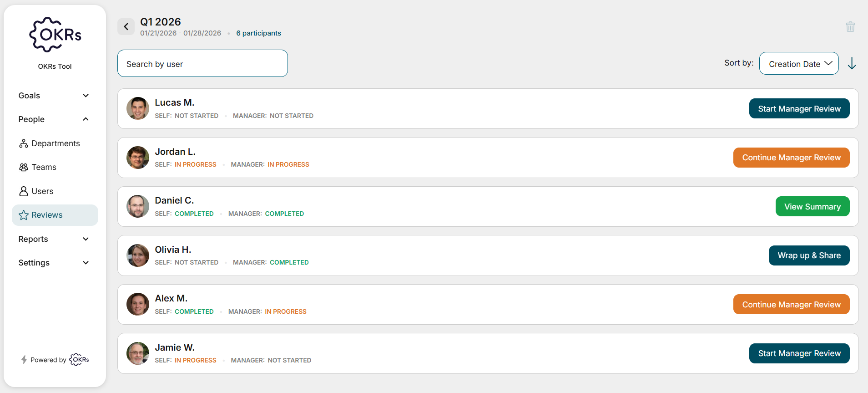Viewport: 868px width, 393px height.
Task: Delete review cycle with trash icon
Action: point(850,27)
